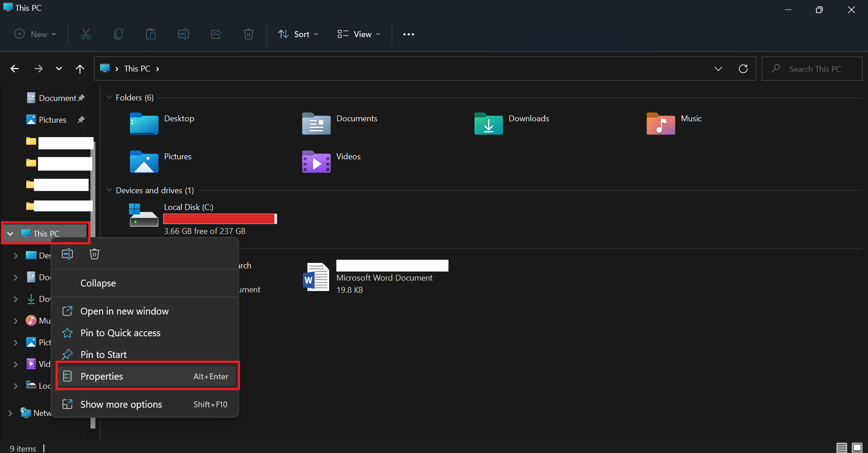This screenshot has height=453, width=868.
Task: Refresh the This PC view
Action: pyautogui.click(x=743, y=69)
